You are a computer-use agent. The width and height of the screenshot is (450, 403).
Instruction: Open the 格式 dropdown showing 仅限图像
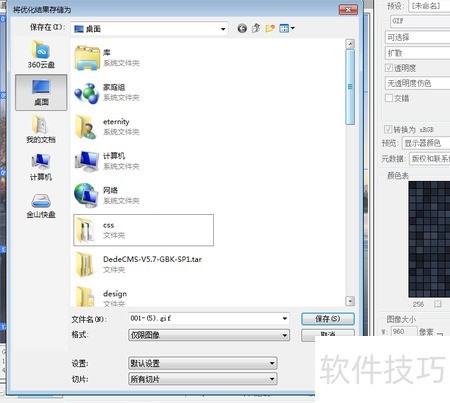pos(209,335)
